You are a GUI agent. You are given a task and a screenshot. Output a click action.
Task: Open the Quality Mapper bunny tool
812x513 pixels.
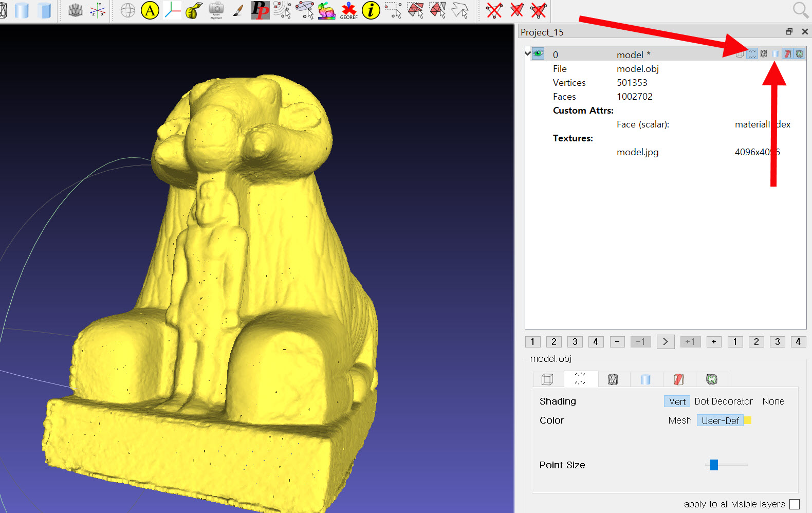coord(326,10)
